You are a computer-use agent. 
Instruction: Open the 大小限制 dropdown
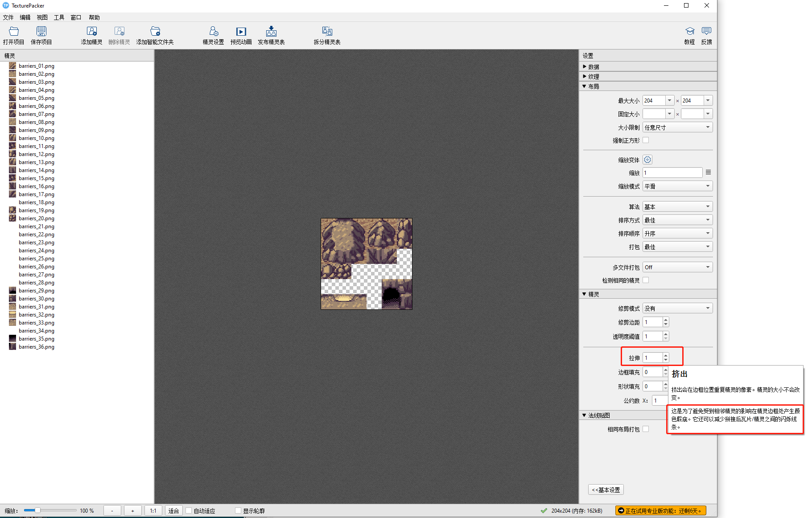(x=677, y=127)
